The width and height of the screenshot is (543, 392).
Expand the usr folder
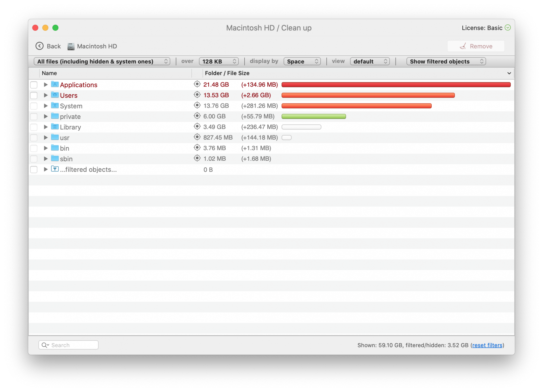tap(46, 138)
